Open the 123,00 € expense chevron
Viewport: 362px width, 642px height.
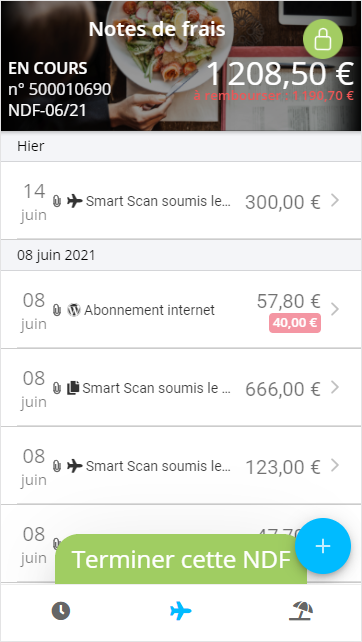(335, 465)
